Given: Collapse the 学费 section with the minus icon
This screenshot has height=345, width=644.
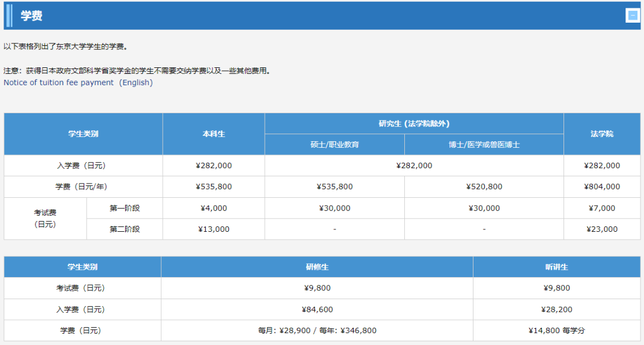Looking at the screenshot, I should click(x=633, y=15).
